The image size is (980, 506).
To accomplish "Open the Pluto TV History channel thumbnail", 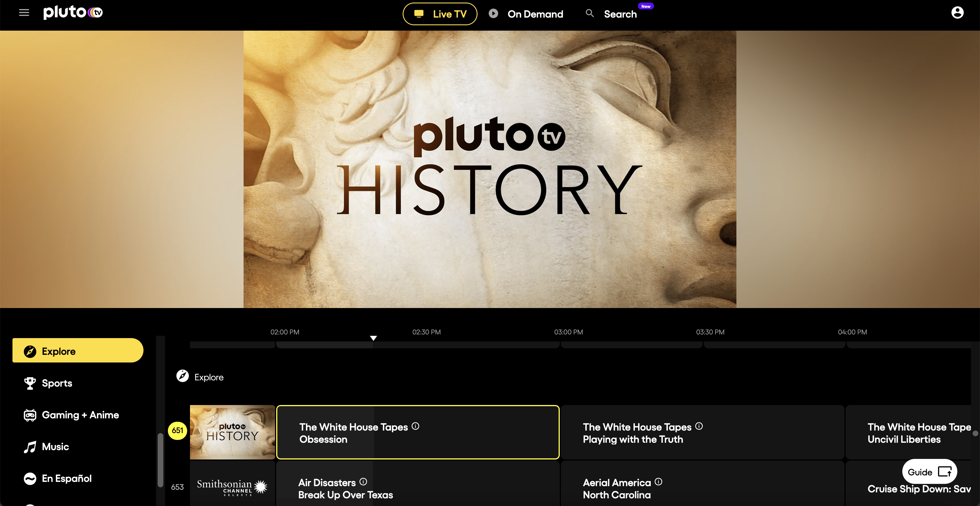I will [x=232, y=432].
